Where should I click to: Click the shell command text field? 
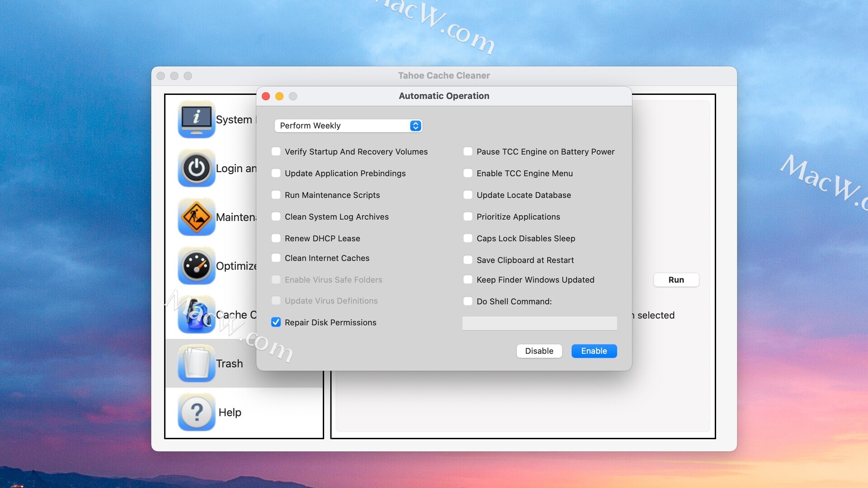pos(539,323)
